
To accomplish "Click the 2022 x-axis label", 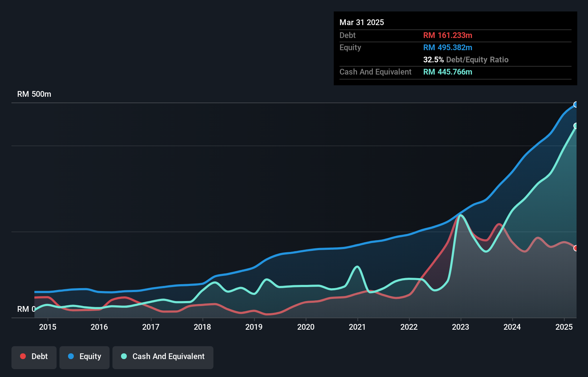I will tap(409, 327).
